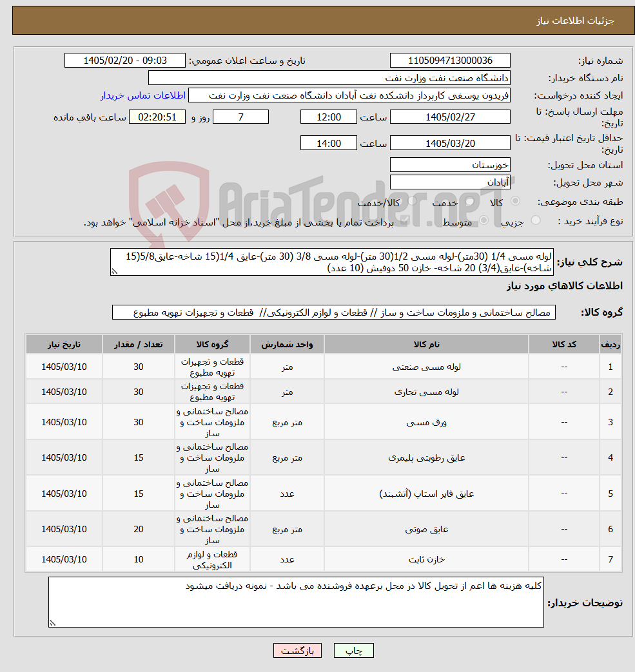Click the remaining time field 02:20:51

tap(157, 117)
